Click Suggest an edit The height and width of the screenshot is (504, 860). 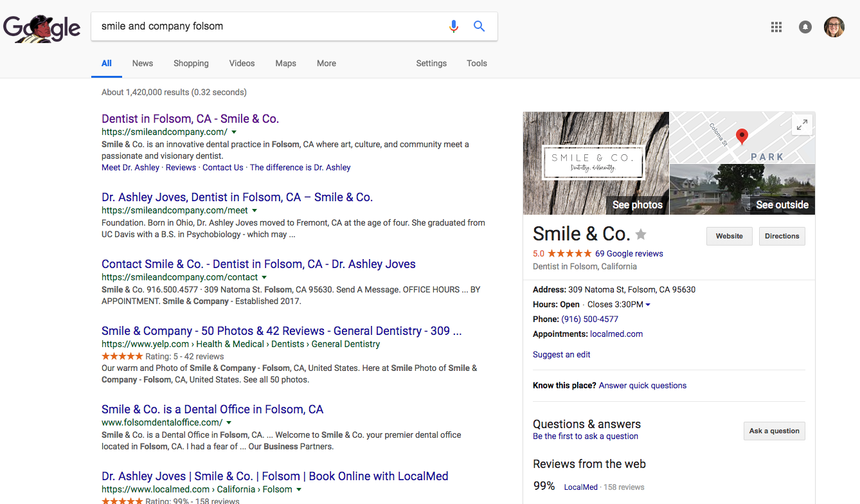[562, 354]
